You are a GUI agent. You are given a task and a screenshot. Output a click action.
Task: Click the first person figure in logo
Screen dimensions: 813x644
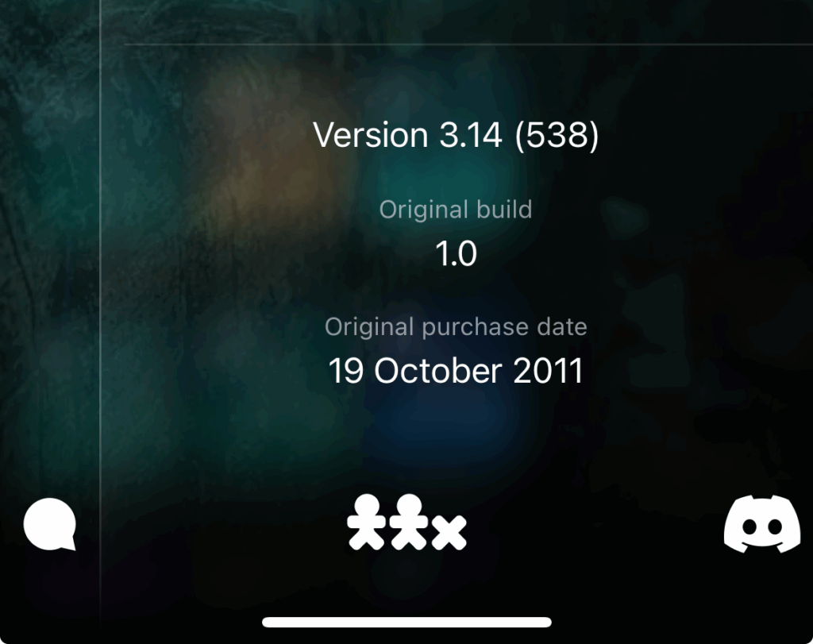[x=367, y=522]
